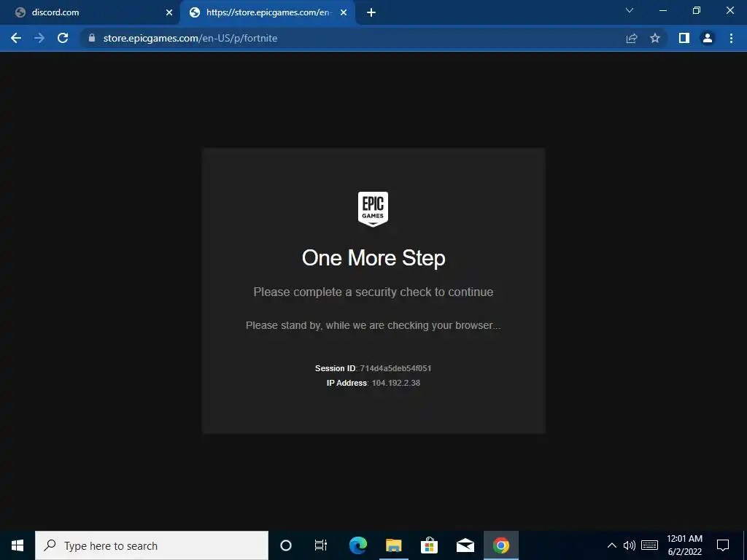The height and width of the screenshot is (560, 747).
Task: Open the Chrome profile menu
Action: click(708, 38)
